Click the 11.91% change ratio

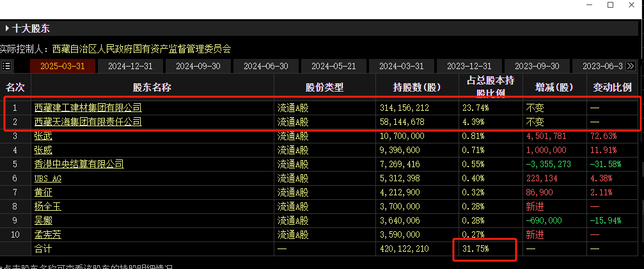603,150
